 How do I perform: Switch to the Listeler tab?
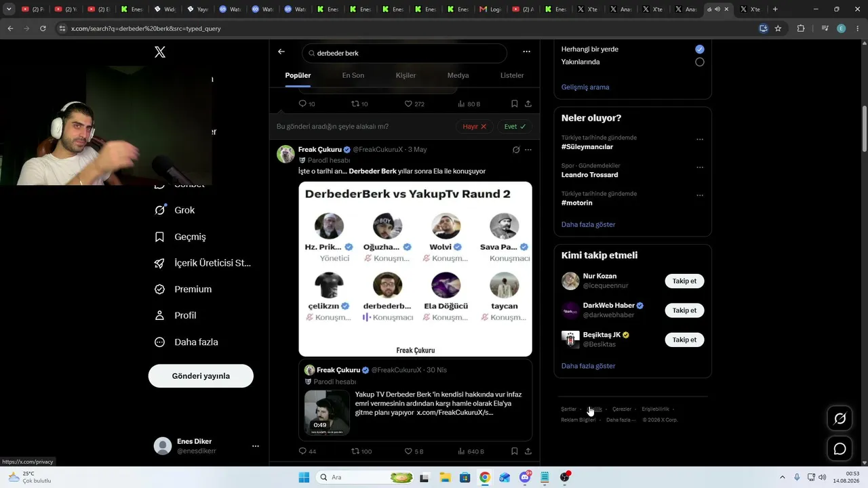coord(512,75)
